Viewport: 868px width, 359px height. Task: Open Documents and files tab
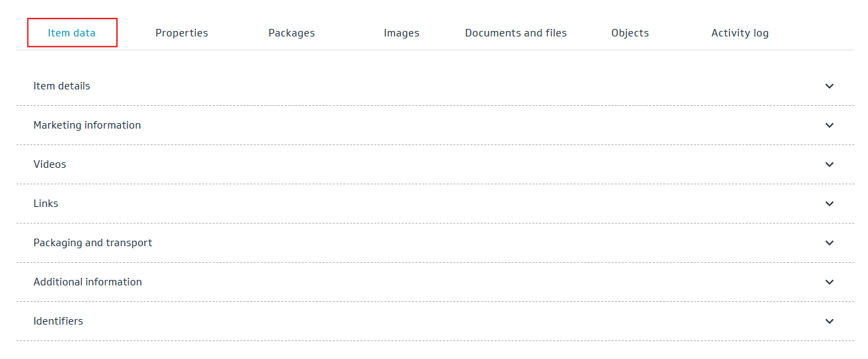click(x=515, y=33)
